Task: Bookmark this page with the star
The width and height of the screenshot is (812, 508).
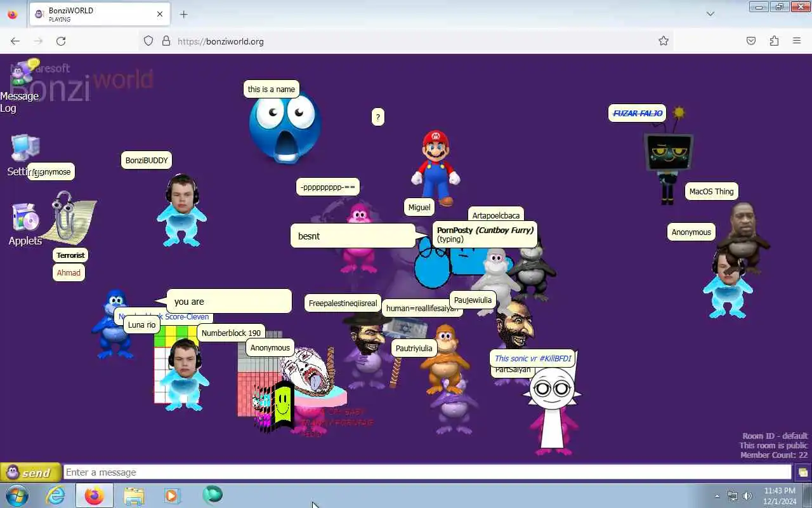Action: (664, 41)
